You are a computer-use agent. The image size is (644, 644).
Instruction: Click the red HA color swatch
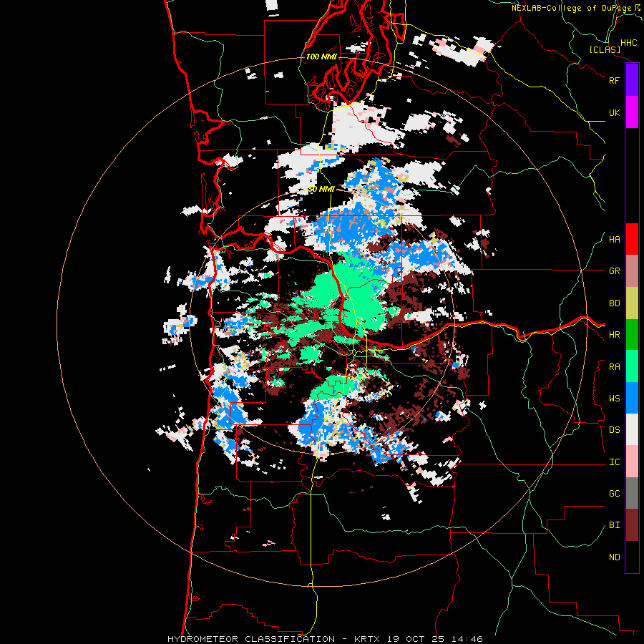coord(632,239)
